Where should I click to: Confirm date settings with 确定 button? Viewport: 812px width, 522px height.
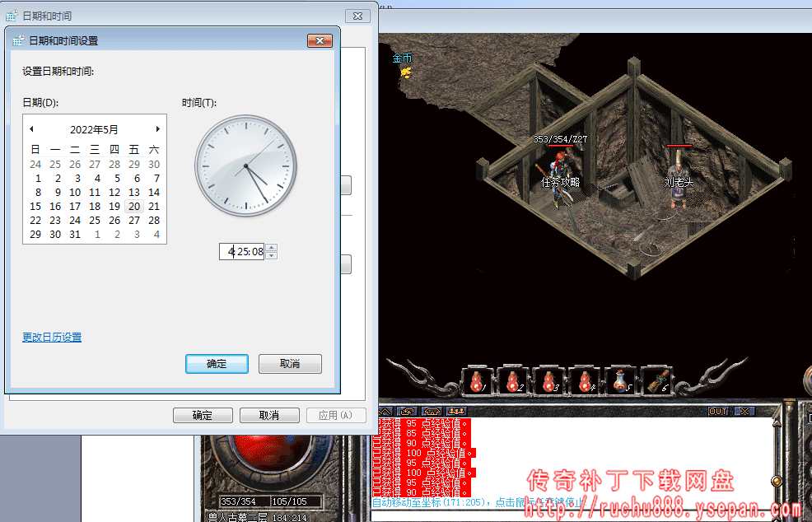[x=217, y=364]
